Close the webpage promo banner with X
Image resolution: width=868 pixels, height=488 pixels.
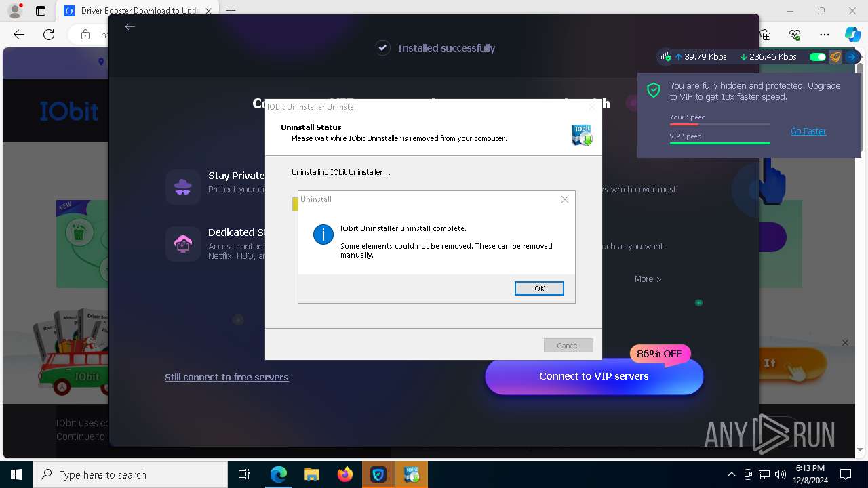845,343
